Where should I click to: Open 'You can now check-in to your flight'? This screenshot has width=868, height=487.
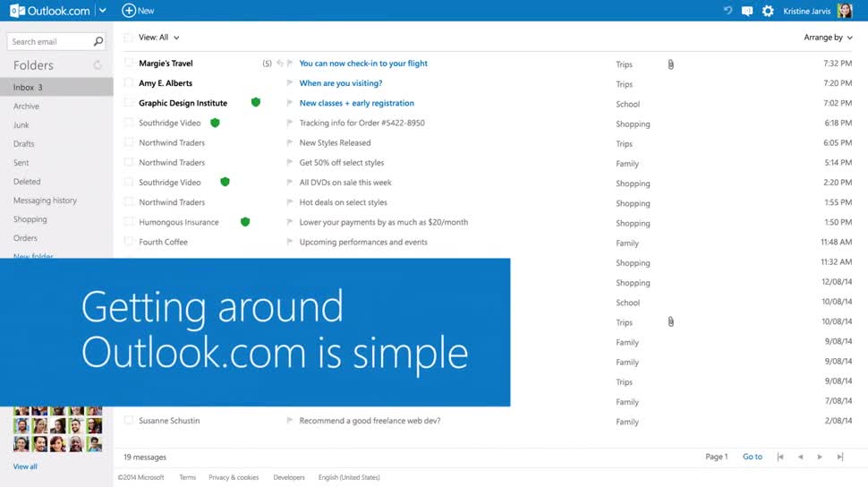coord(363,64)
